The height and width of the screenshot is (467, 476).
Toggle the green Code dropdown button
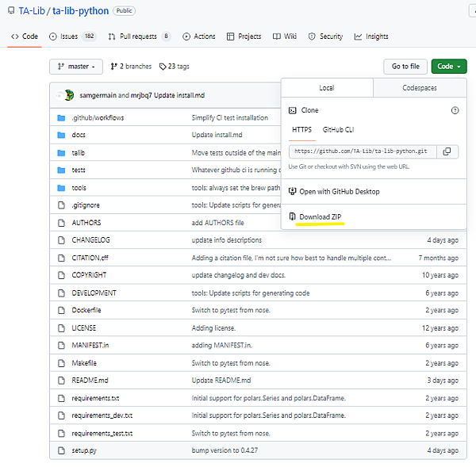pos(449,67)
